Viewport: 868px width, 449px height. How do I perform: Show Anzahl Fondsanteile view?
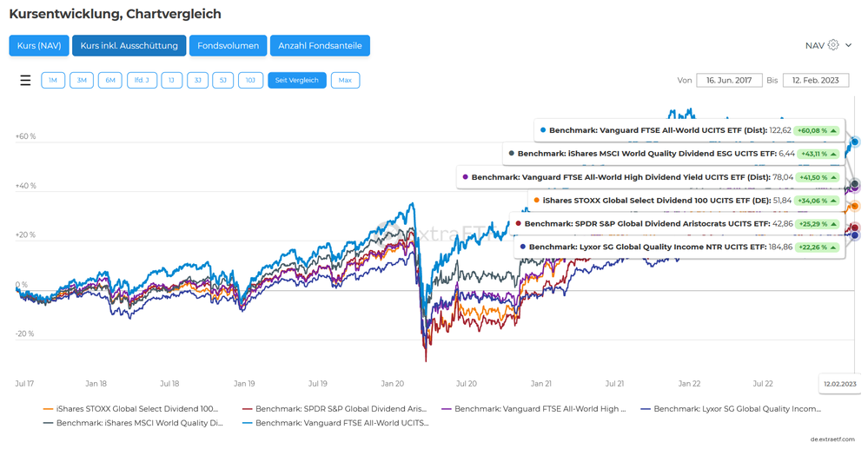click(321, 45)
